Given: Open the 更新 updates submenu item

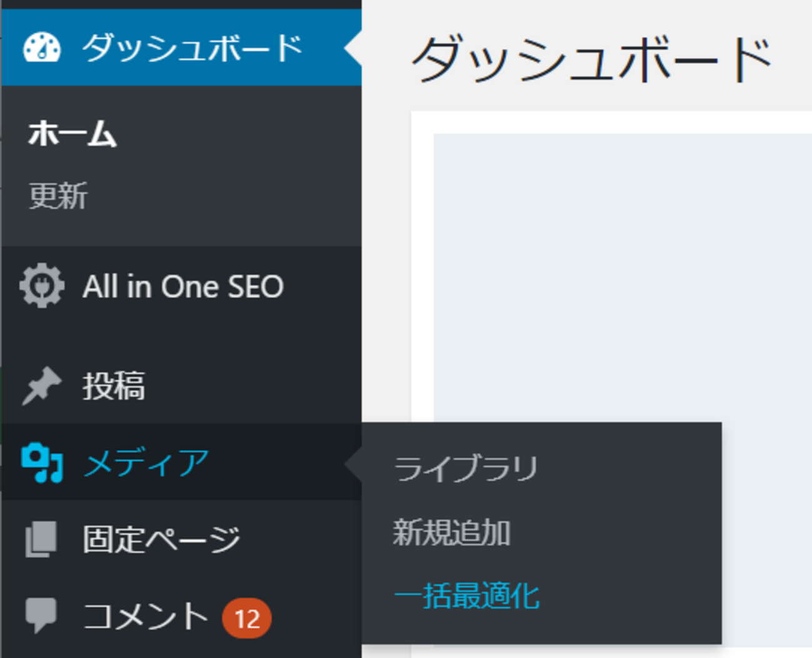Looking at the screenshot, I should click(x=59, y=196).
